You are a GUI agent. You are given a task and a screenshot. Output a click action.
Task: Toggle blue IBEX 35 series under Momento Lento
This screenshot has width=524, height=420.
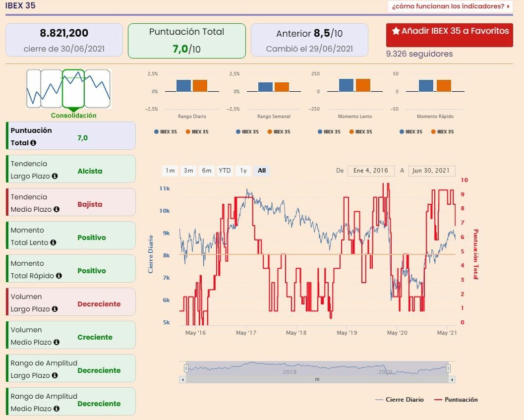pos(329,132)
